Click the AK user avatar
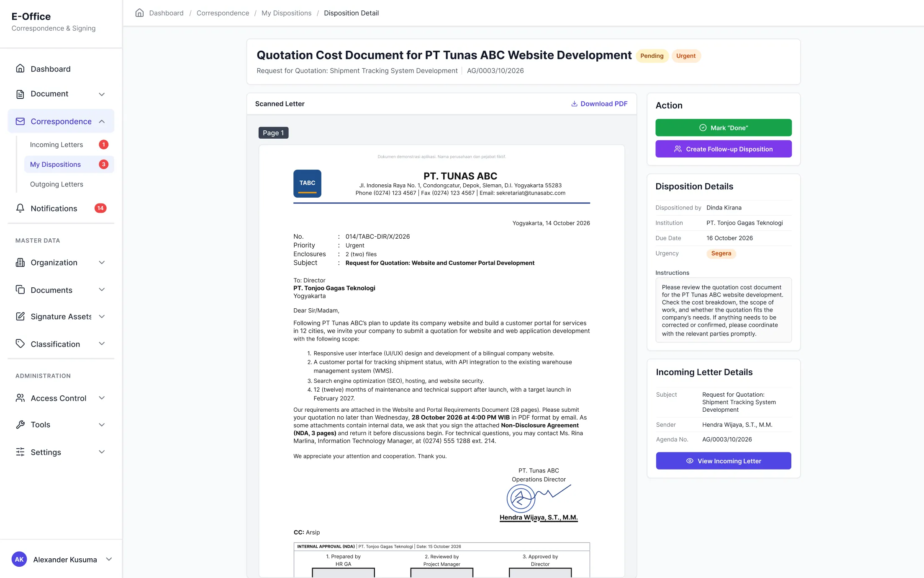This screenshot has height=578, width=924. [x=19, y=559]
